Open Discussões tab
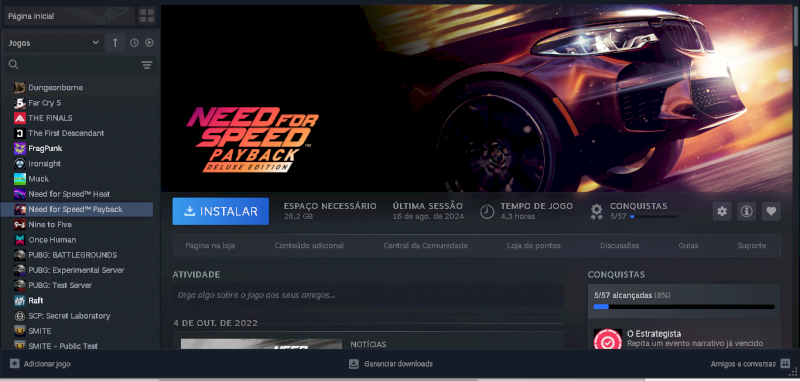The height and width of the screenshot is (381, 800). click(619, 246)
